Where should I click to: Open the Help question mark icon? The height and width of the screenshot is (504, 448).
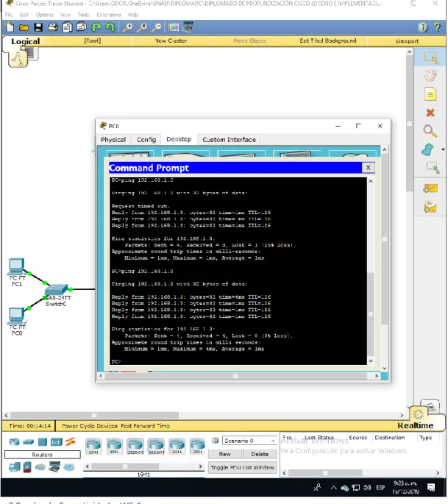pos(438,28)
